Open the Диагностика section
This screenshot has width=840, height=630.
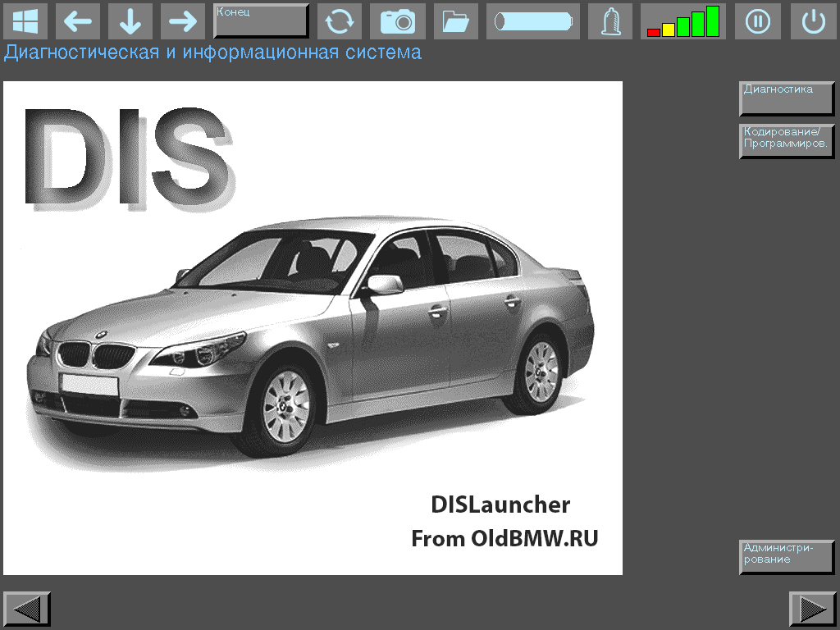786,98
